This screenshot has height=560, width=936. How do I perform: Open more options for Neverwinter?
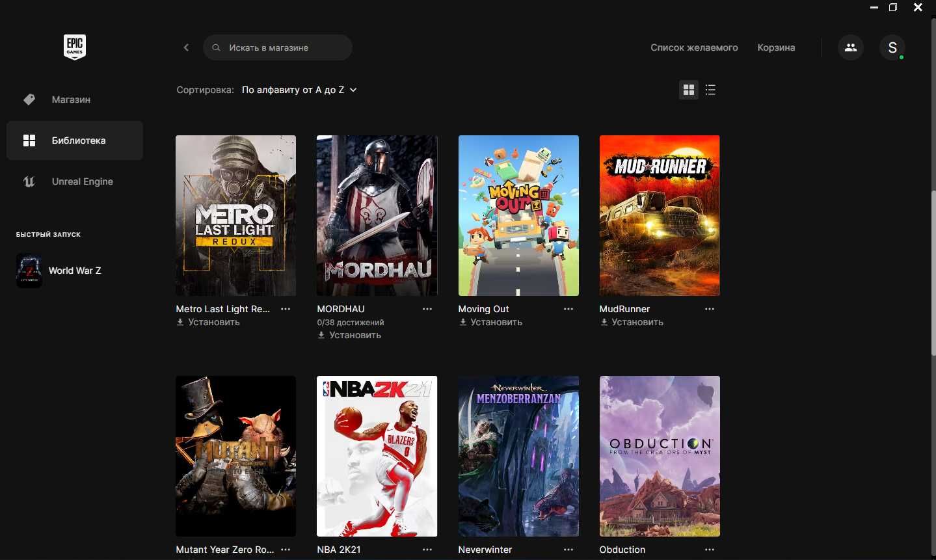click(568, 550)
